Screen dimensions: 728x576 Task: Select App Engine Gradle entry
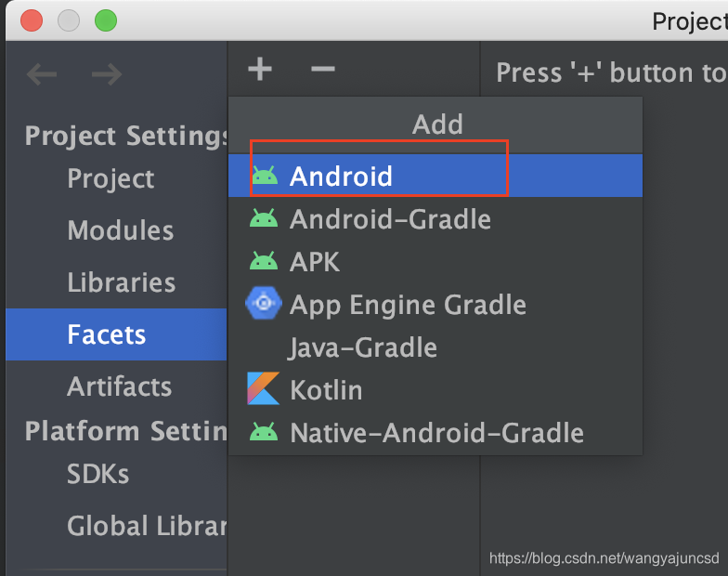(x=435, y=304)
